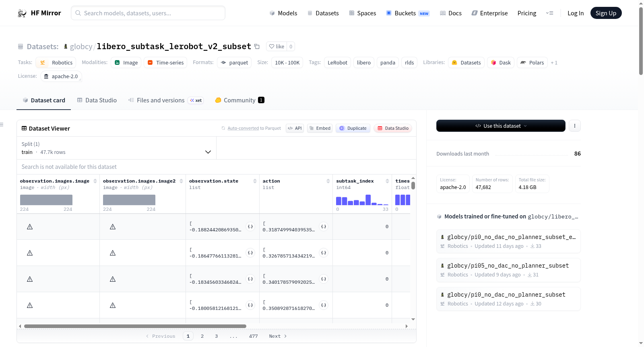This screenshot has width=644, height=347.
Task: Open Data Studio from viewer header button
Action: (x=393, y=128)
